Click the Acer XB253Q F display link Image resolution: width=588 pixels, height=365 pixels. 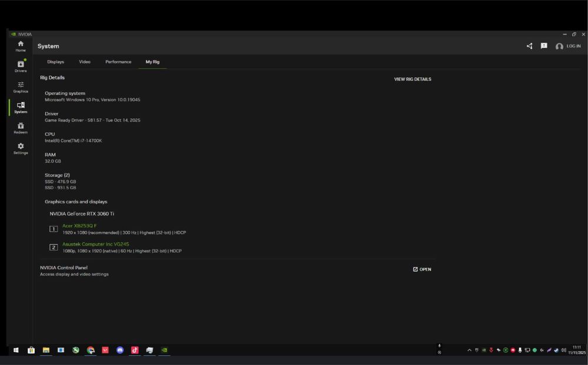pos(79,226)
